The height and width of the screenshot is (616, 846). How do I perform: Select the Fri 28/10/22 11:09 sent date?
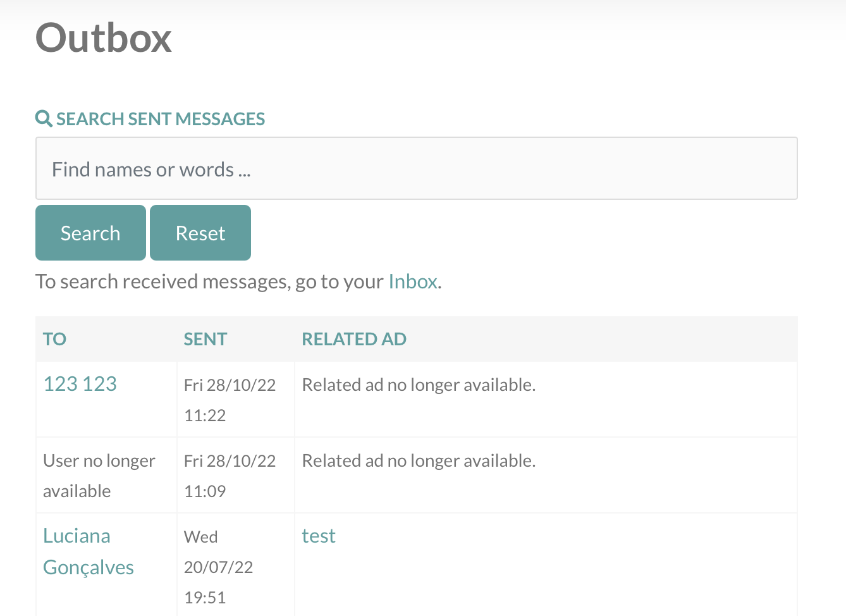tap(230, 476)
